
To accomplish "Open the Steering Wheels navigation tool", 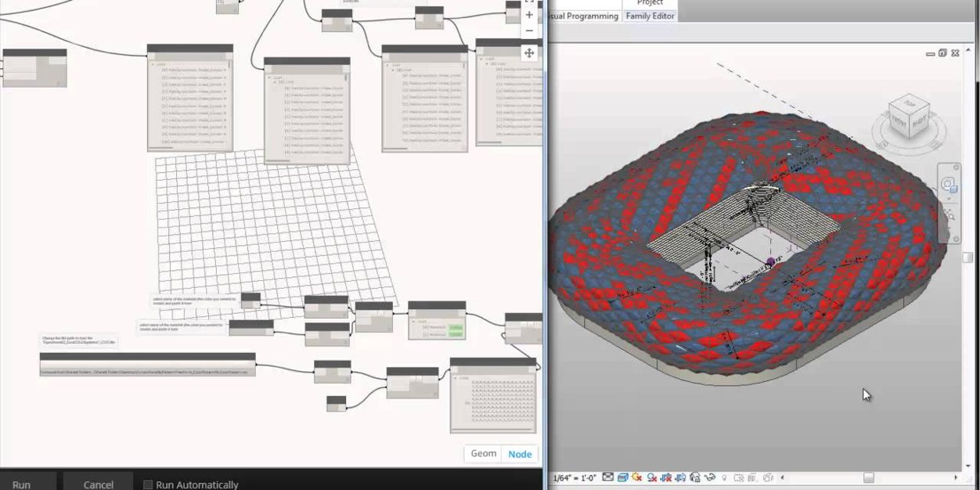I will (948, 185).
